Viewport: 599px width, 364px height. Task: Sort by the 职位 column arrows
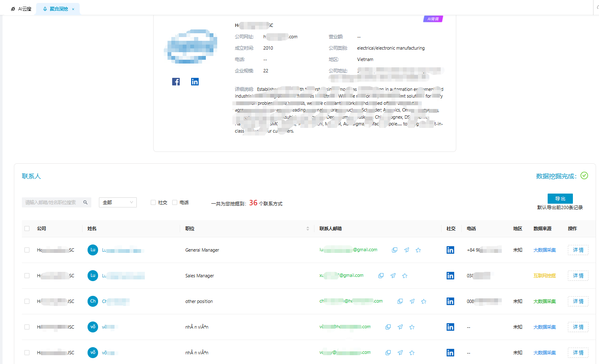(308, 228)
